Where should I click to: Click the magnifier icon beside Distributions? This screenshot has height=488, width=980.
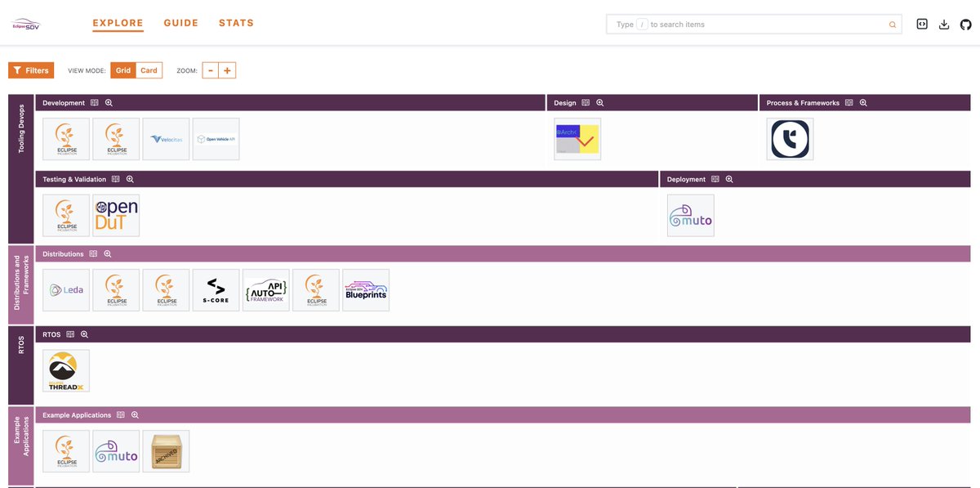point(107,254)
